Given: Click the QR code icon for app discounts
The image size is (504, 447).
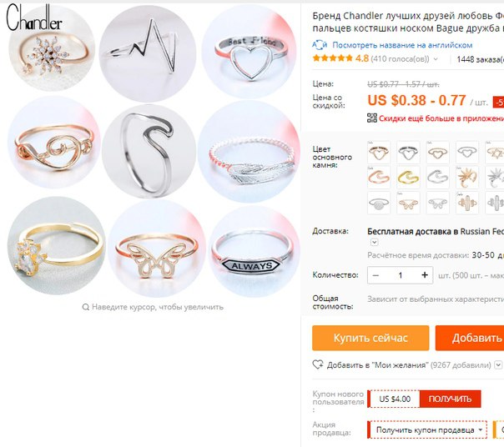Looking at the screenshot, I should (372, 118).
